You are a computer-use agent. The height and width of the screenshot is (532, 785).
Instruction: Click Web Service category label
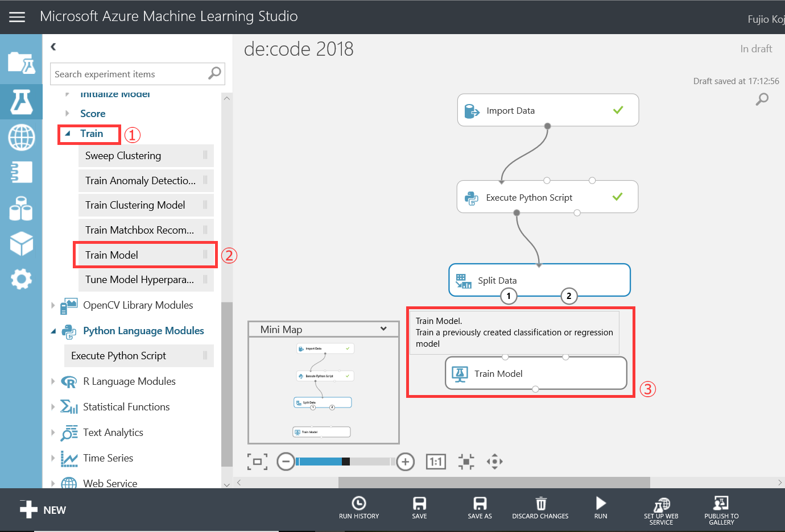pos(110,483)
